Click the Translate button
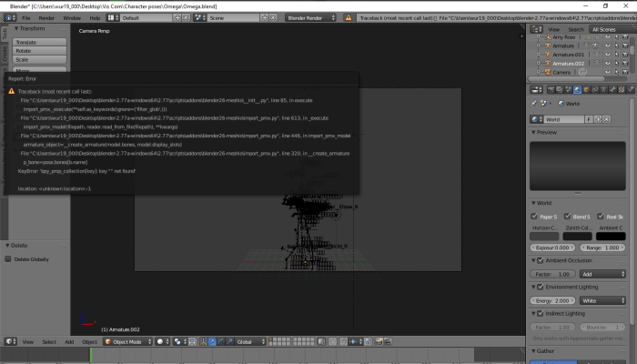 39,42
